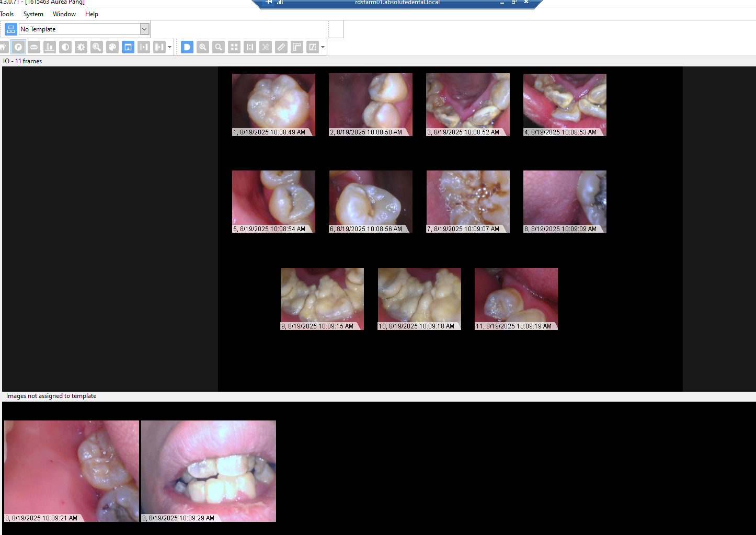Expand the second toolbar overflow arrow
756x535 pixels.
(323, 47)
